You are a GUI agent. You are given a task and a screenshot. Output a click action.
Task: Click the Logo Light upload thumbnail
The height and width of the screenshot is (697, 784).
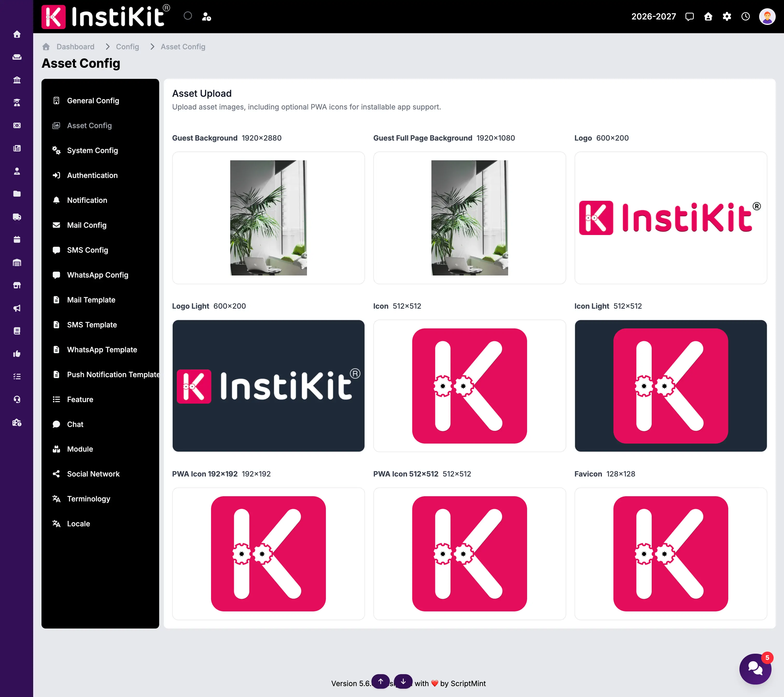[x=268, y=386]
